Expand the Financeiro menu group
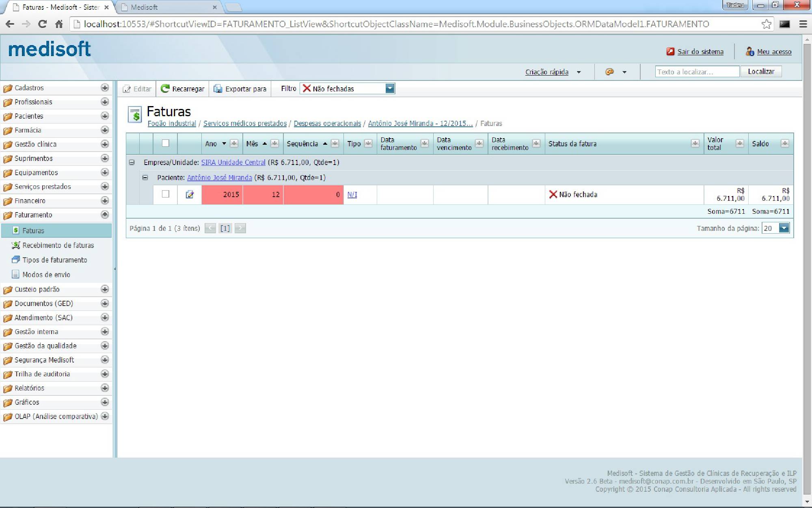The image size is (812, 508). (105, 200)
